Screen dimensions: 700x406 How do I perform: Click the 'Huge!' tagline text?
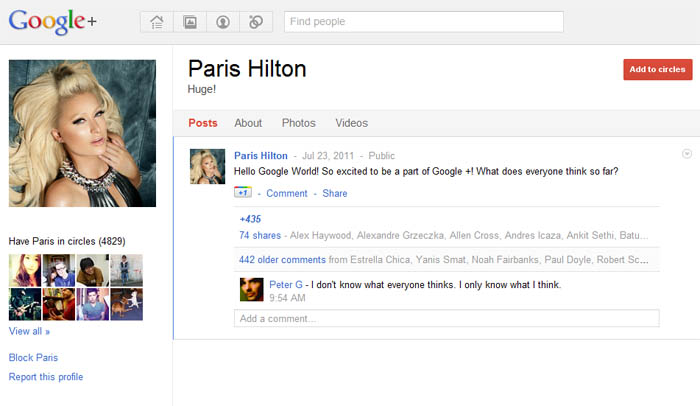[x=202, y=89]
